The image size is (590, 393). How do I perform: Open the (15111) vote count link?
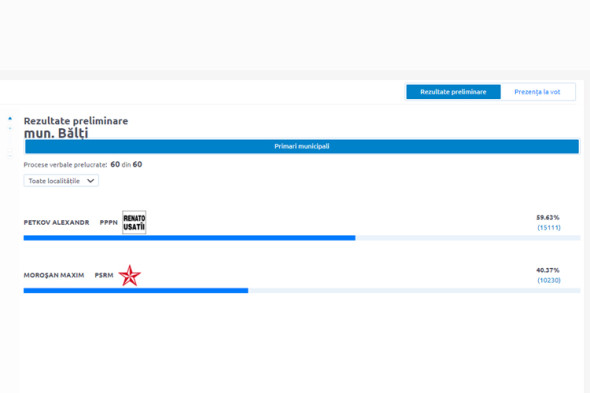549,227
